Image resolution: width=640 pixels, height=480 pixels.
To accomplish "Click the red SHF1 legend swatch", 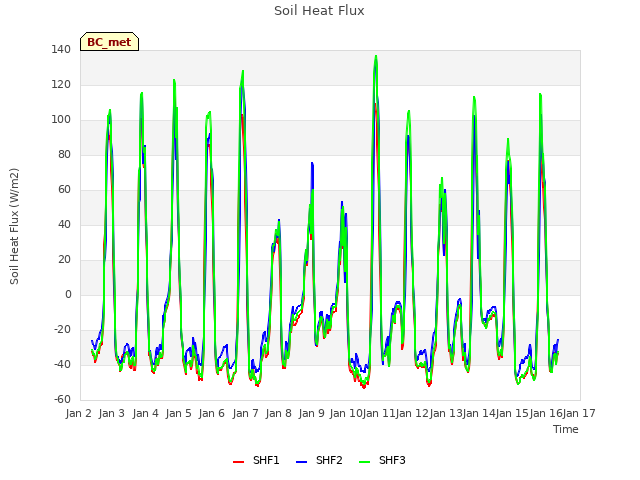I will coord(238,462).
